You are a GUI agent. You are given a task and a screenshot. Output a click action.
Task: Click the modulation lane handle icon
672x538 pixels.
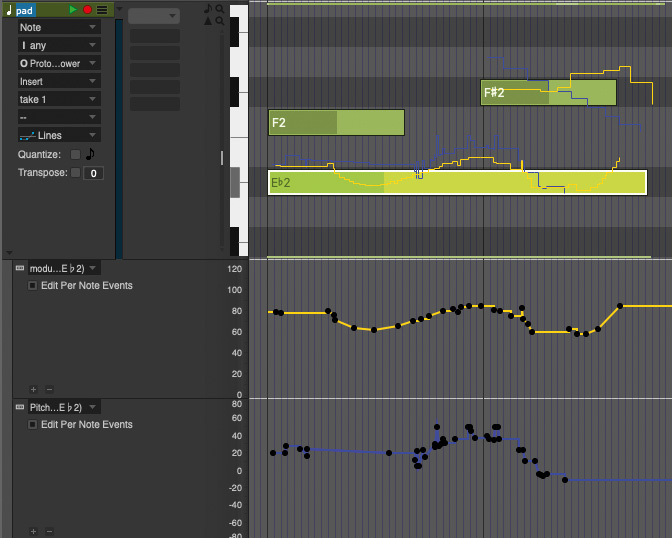click(19, 268)
